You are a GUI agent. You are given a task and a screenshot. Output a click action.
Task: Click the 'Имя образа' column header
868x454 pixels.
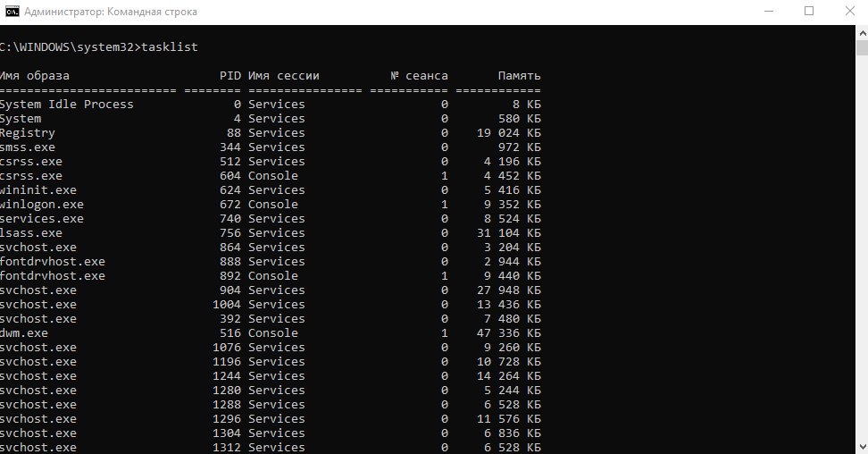pos(34,76)
